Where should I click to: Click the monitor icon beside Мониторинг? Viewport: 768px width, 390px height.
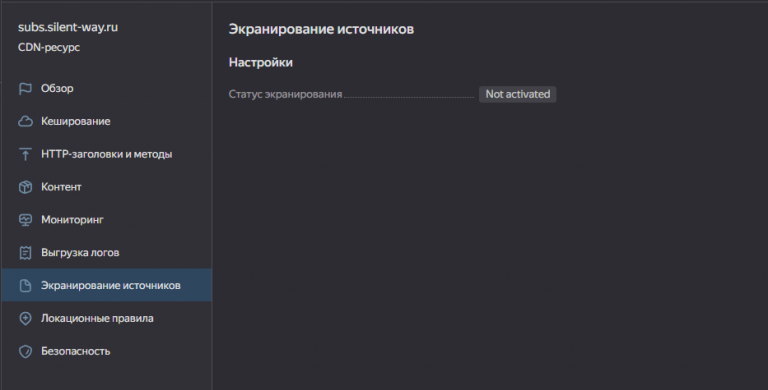[x=25, y=220]
